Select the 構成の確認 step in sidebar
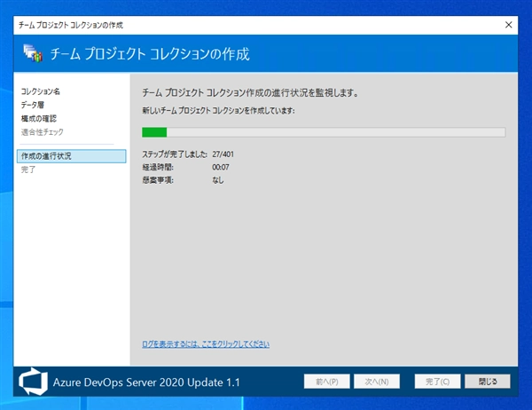The width and height of the screenshot is (532, 410). [x=39, y=119]
